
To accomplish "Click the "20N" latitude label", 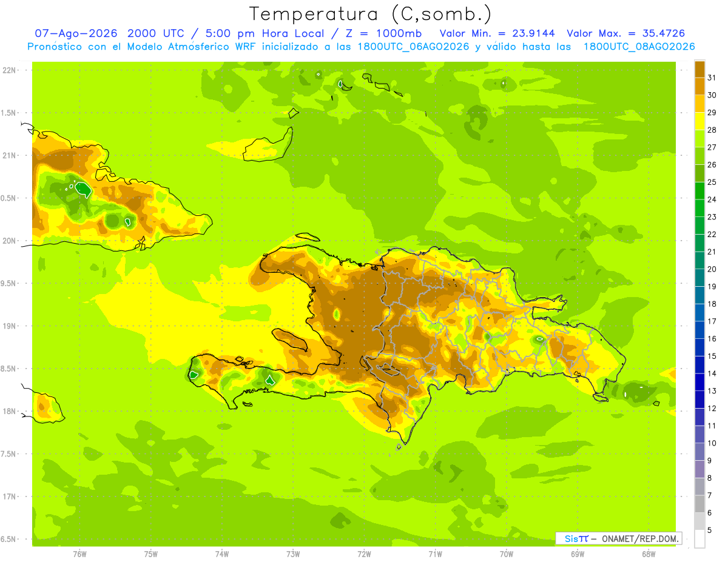I will click(x=9, y=241).
